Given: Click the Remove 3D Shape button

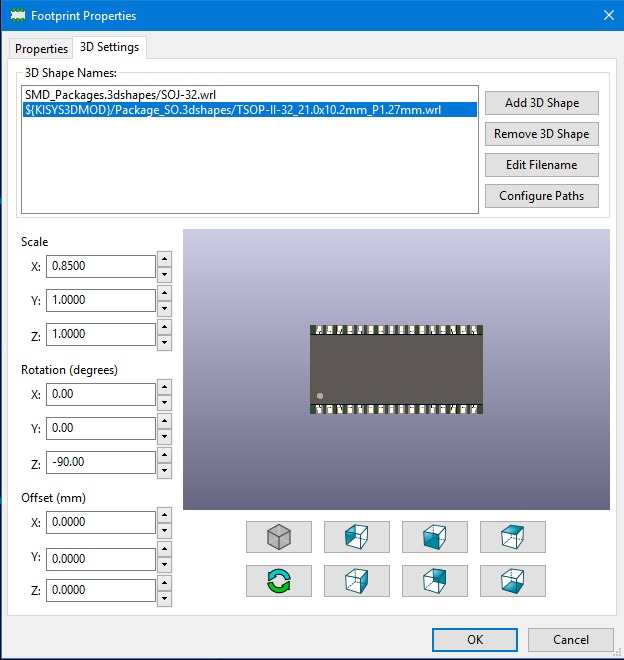Looking at the screenshot, I should coord(541,134).
